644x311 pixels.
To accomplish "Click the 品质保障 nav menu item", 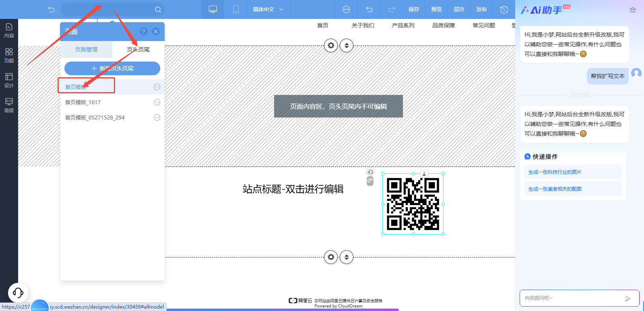I will [444, 25].
